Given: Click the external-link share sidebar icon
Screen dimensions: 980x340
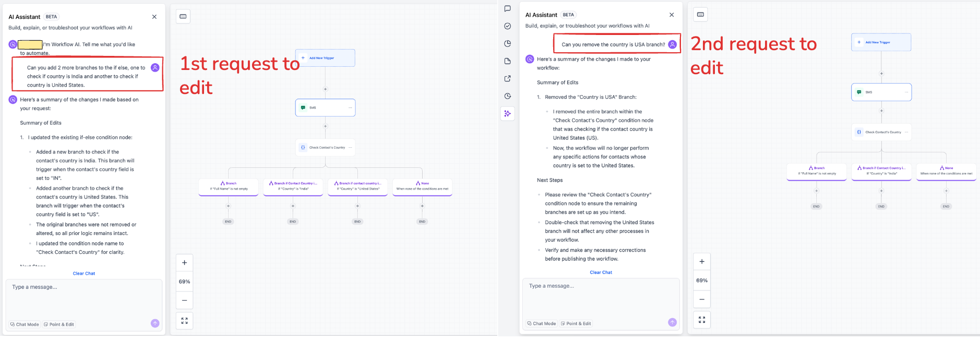Looking at the screenshot, I should click(x=507, y=79).
